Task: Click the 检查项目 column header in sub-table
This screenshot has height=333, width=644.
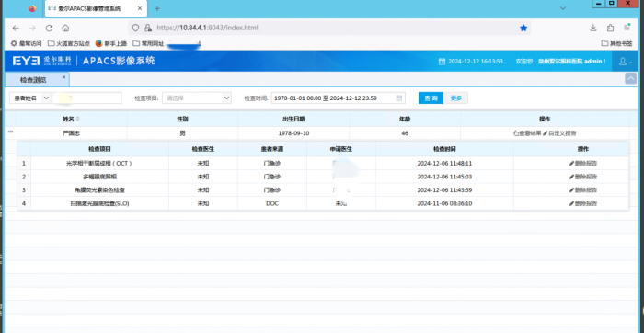Action: click(99, 149)
